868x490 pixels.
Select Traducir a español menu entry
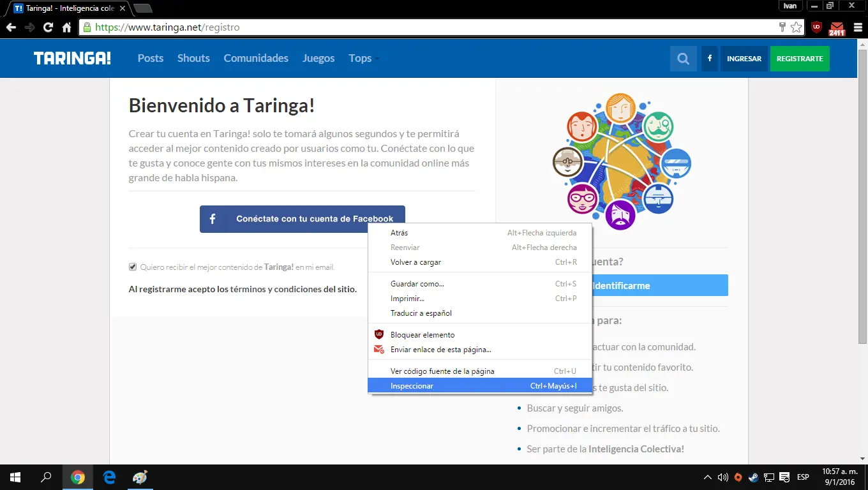pos(480,313)
